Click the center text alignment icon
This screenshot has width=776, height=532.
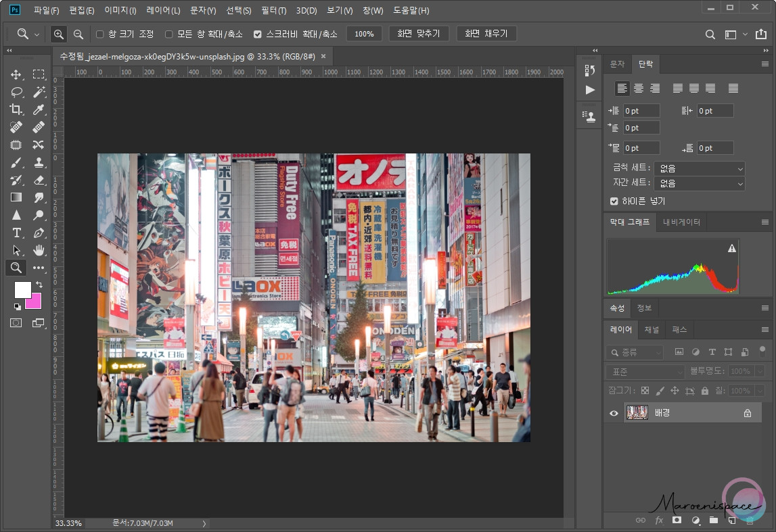[x=638, y=89]
